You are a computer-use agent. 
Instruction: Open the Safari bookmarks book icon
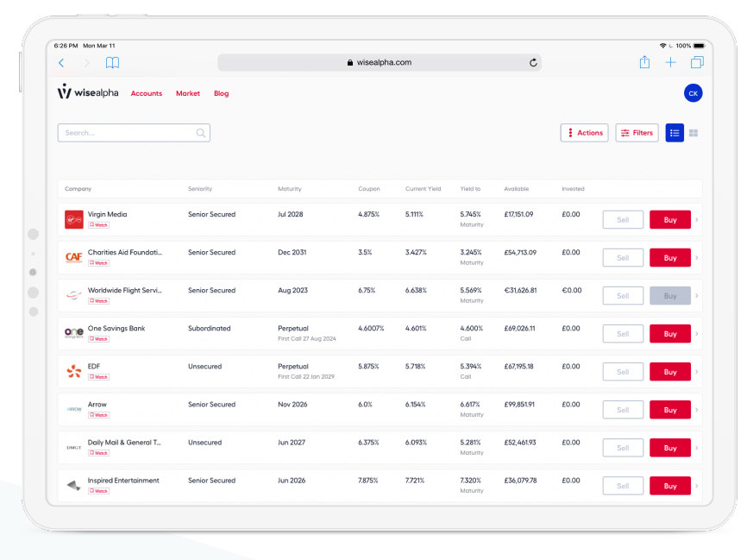tap(112, 63)
